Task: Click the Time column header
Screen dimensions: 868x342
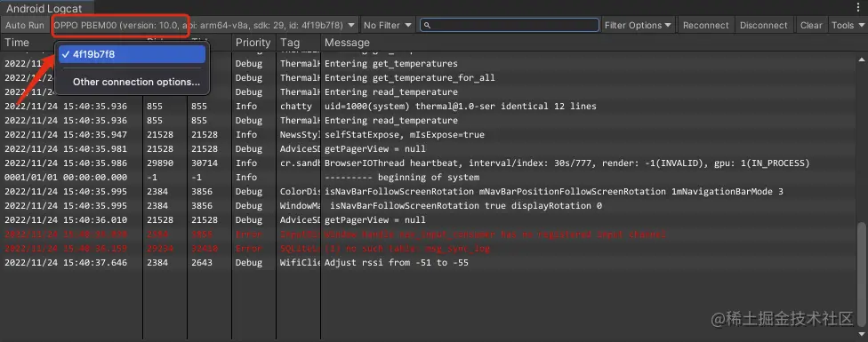Action: pyautogui.click(x=17, y=43)
